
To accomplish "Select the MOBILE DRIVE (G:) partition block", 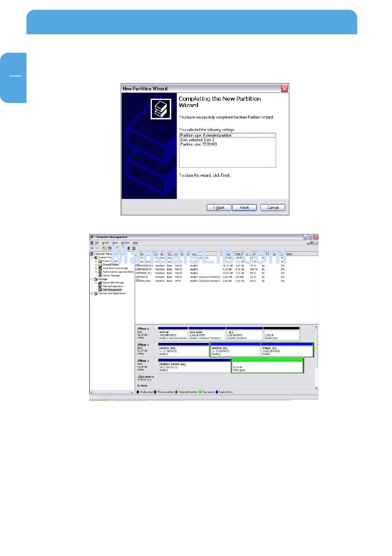I will tap(194, 366).
